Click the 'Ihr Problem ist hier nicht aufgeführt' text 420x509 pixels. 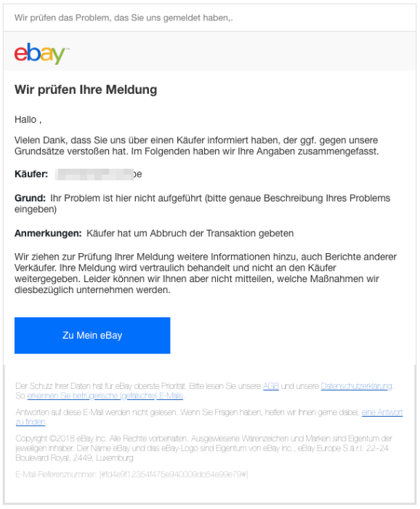pos(203,204)
